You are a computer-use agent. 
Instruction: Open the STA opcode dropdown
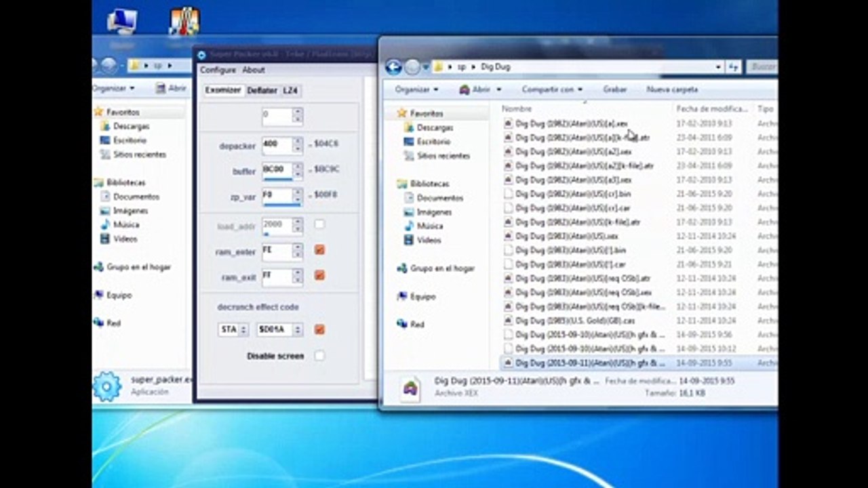coord(233,329)
